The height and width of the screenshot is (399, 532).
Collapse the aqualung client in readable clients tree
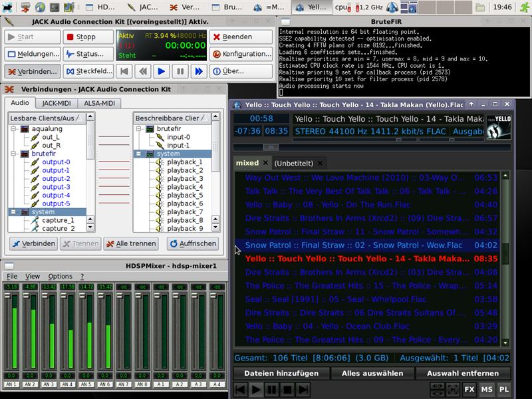point(14,128)
